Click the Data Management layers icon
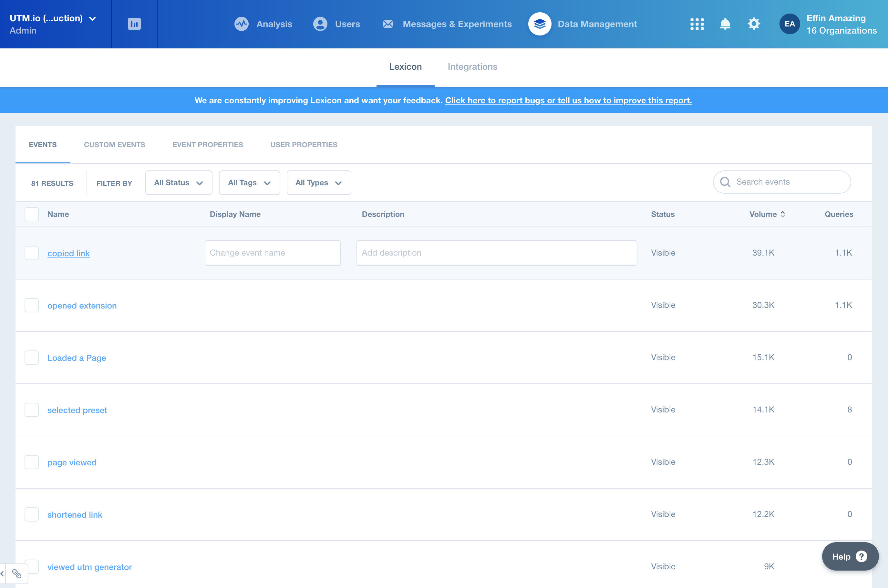888x588 pixels. click(540, 24)
